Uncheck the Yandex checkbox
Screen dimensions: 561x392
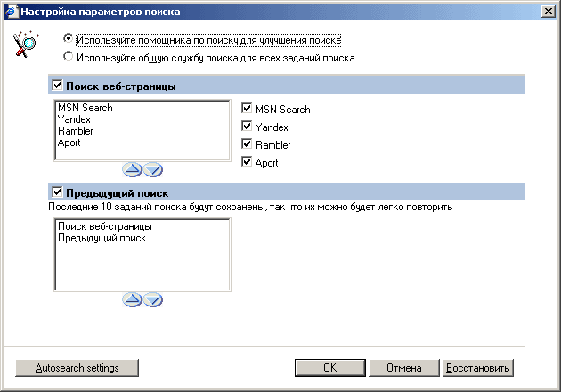[247, 126]
